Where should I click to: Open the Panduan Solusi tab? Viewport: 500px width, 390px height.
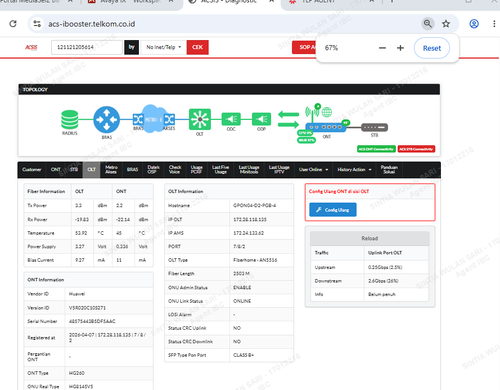[389, 170]
